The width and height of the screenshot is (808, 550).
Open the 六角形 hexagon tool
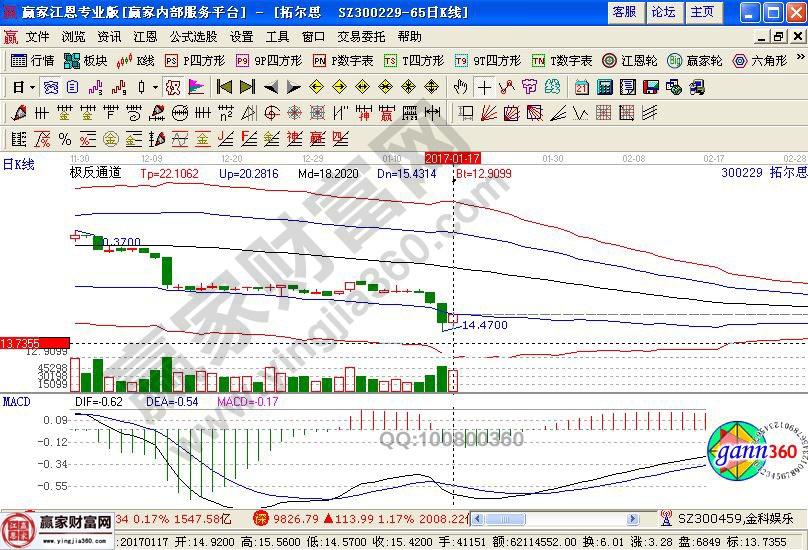[x=760, y=61]
